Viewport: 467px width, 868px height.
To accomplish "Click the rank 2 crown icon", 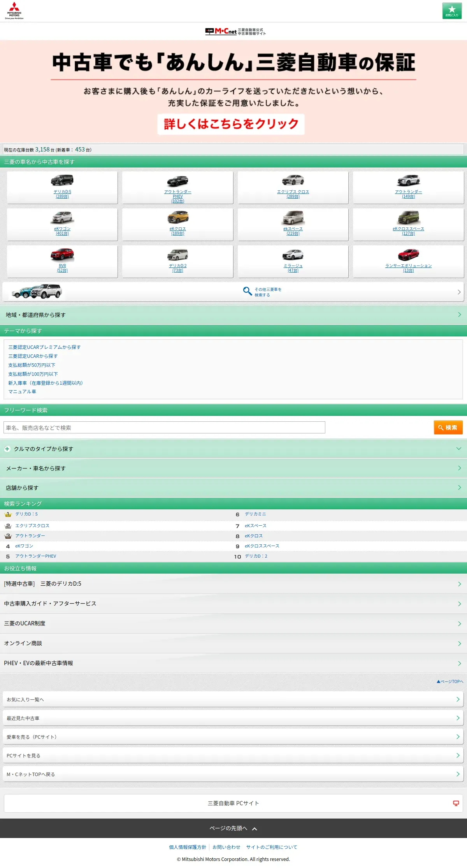I will 8,526.
